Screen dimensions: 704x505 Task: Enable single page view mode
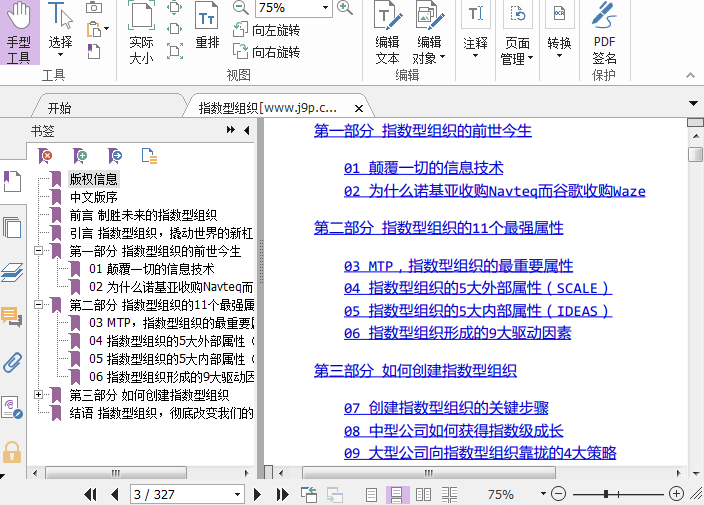(371, 495)
